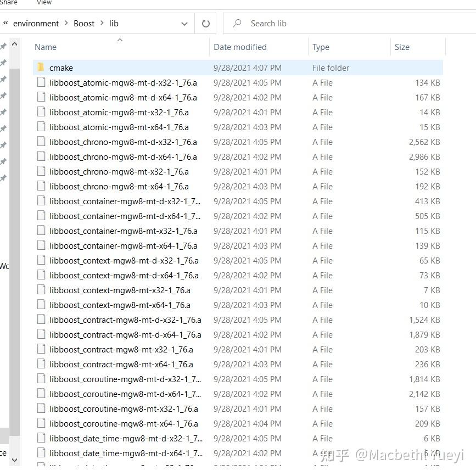Open the Share ribbon tab

tap(9, 3)
